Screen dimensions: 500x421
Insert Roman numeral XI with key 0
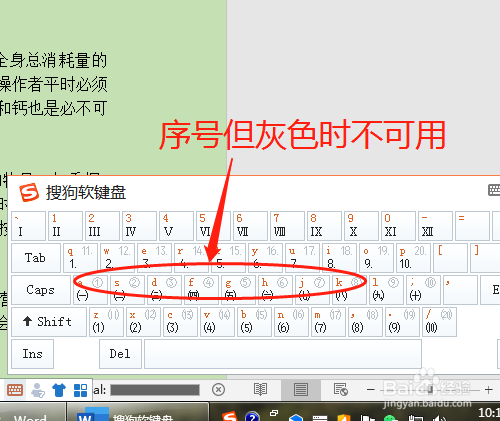tap(398, 226)
